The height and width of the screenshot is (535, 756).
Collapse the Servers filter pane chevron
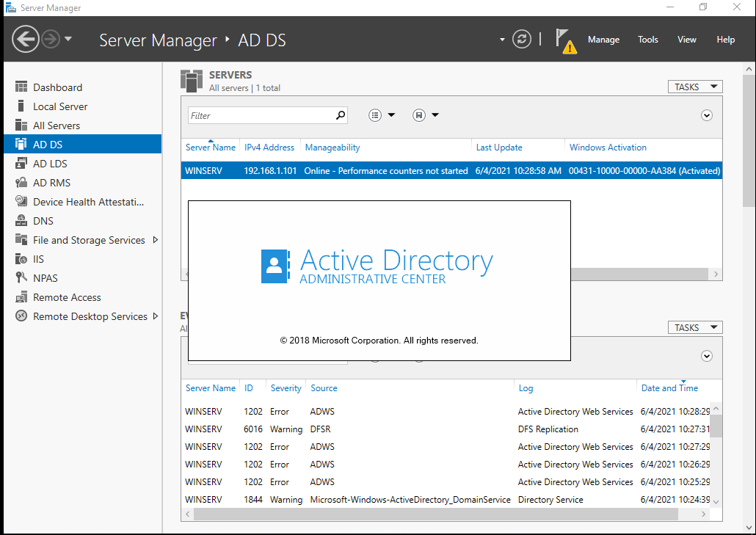[707, 115]
